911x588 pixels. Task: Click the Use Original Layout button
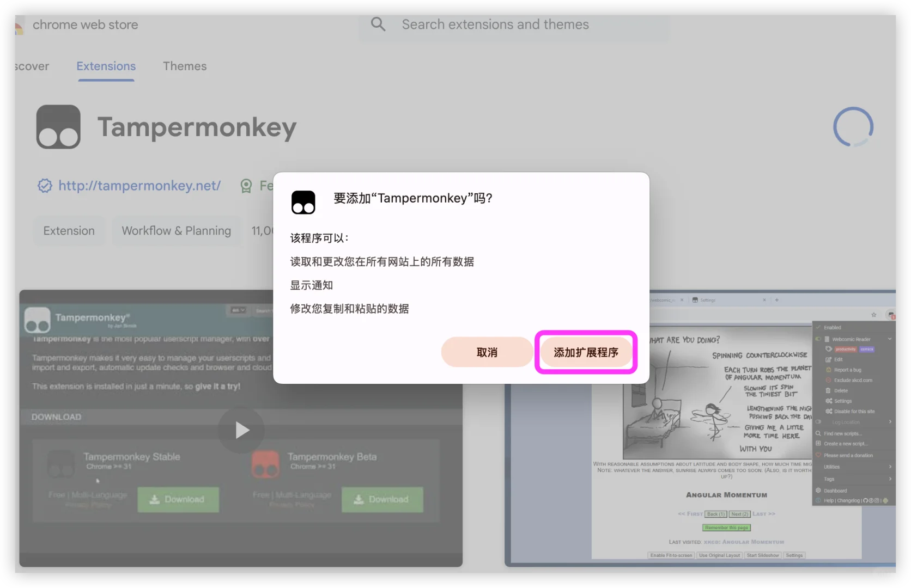click(720, 555)
